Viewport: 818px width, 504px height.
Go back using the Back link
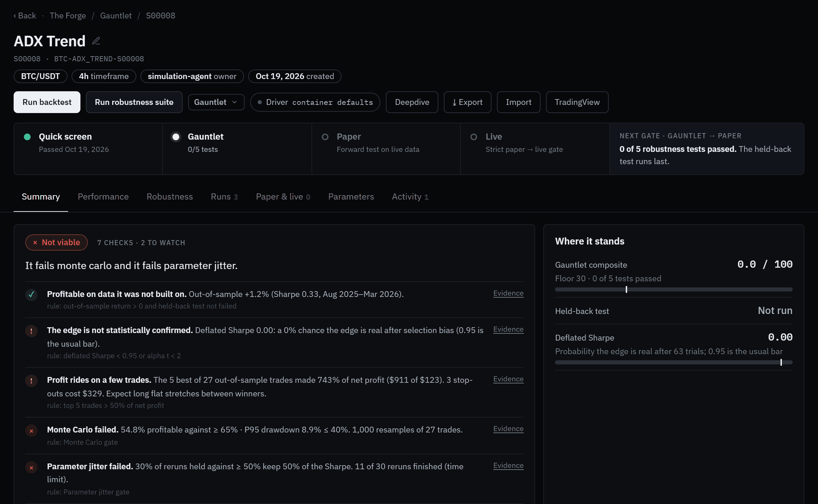coord(25,16)
